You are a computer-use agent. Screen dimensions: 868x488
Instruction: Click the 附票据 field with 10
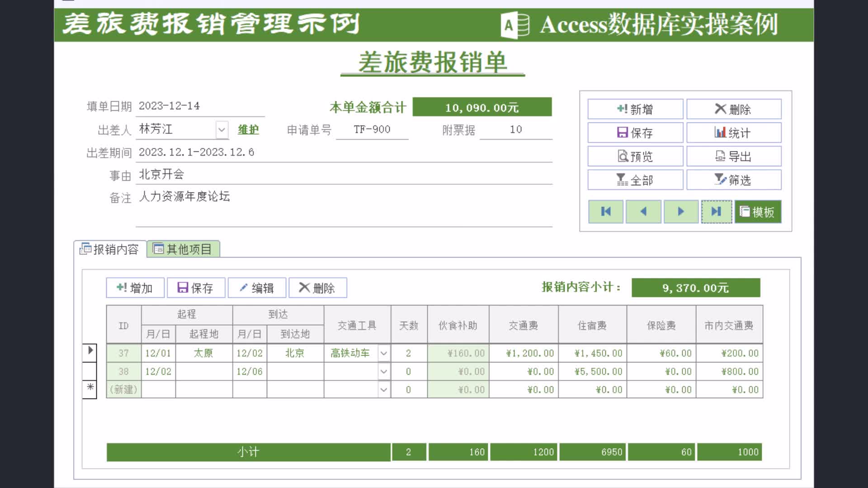point(516,130)
